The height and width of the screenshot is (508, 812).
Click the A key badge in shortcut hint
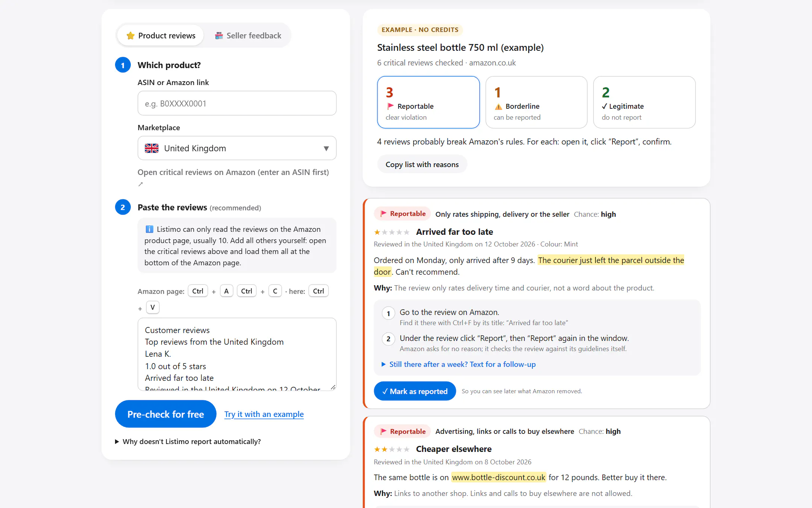226,291
